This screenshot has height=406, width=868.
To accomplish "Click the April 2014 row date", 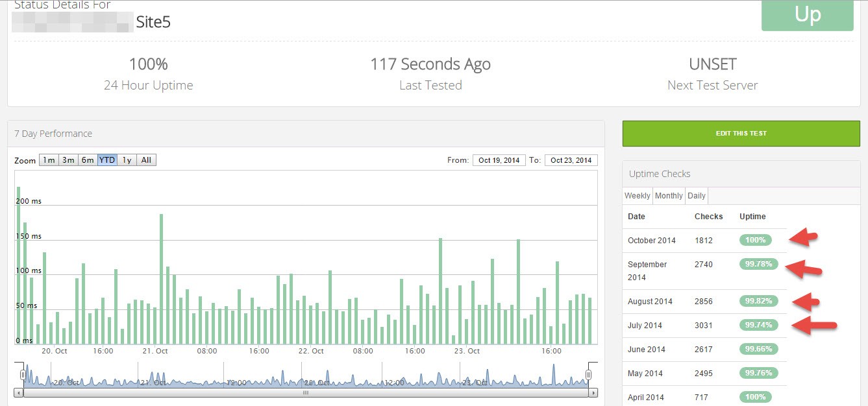I will pos(646,398).
